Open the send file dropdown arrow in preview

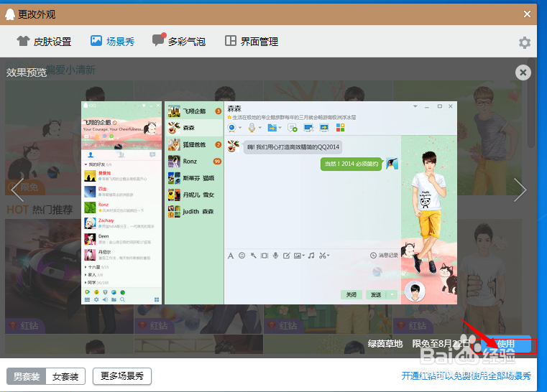pyautogui.click(x=280, y=128)
